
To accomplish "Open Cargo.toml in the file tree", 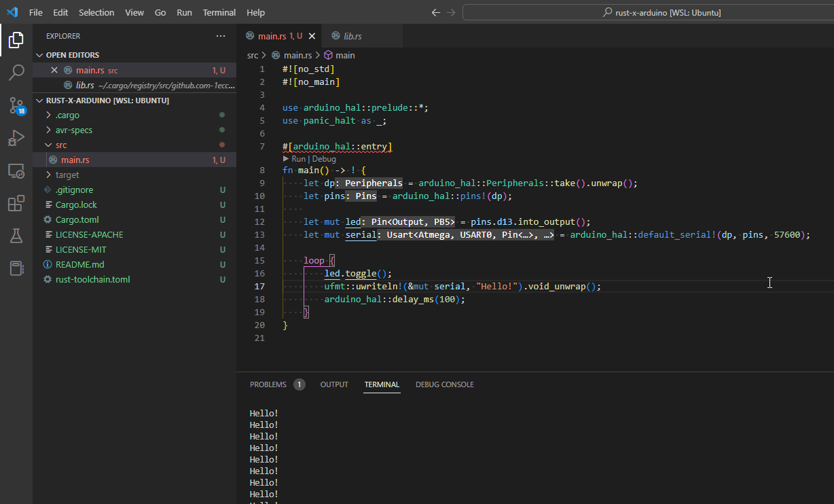I will pos(77,219).
